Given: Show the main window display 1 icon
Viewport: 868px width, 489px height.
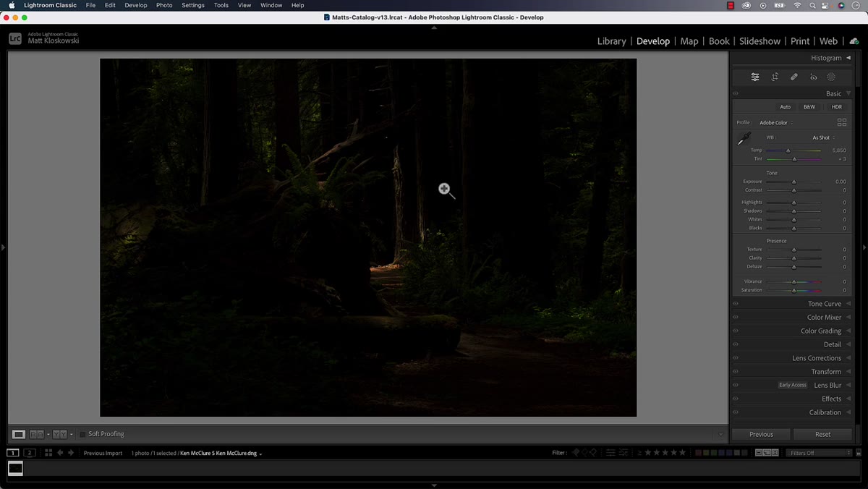Looking at the screenshot, I should point(13,453).
